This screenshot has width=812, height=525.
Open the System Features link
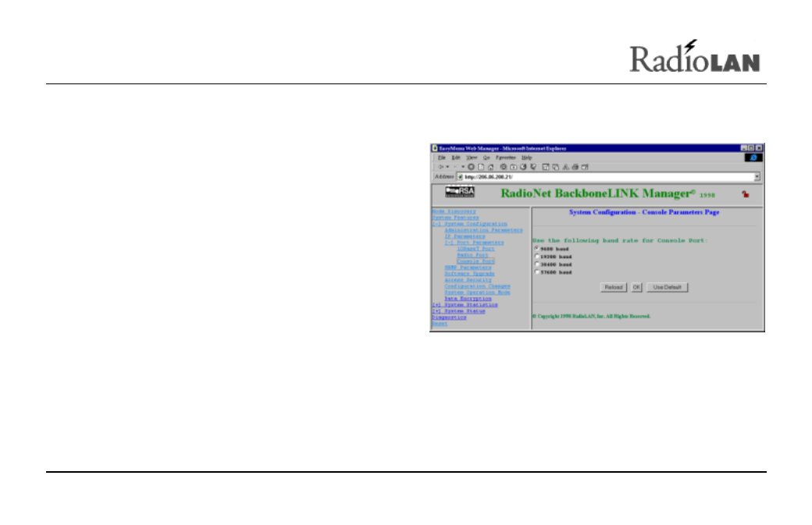coord(456,218)
